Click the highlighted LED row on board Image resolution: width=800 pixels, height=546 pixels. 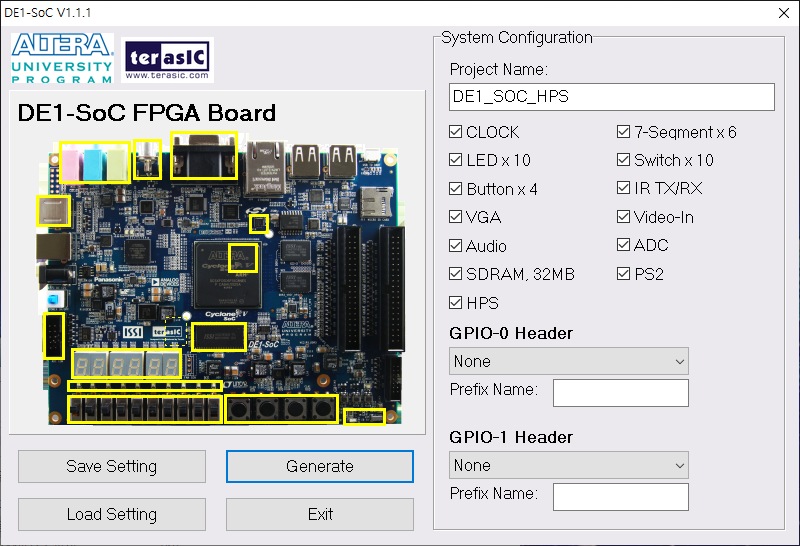pyautogui.click(x=145, y=386)
